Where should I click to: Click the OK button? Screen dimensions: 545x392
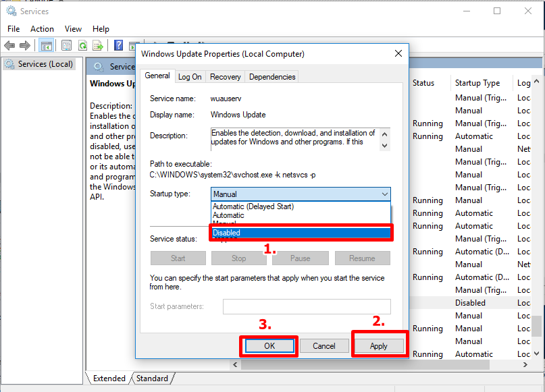pos(269,346)
